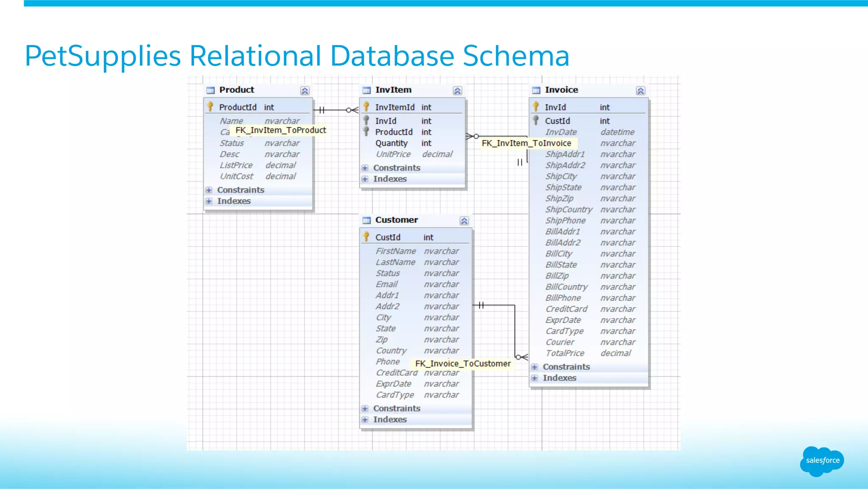Select the ListPrice column in Product
The width and height of the screenshot is (868, 489).
(x=259, y=165)
